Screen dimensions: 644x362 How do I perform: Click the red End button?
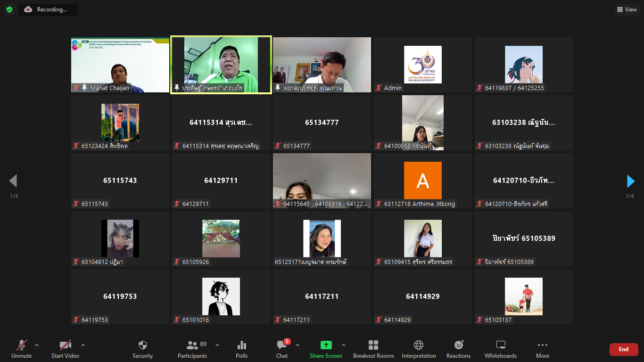[x=623, y=349]
